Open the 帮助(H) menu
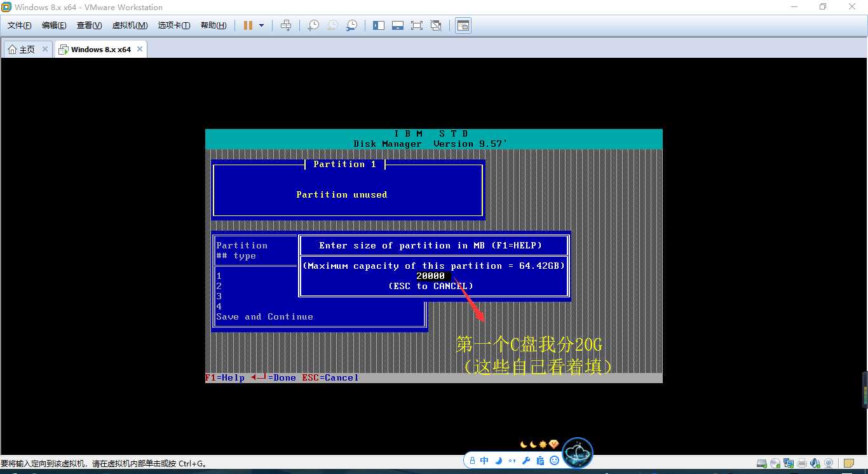Screen dimensions: 868x474 (x=214, y=25)
